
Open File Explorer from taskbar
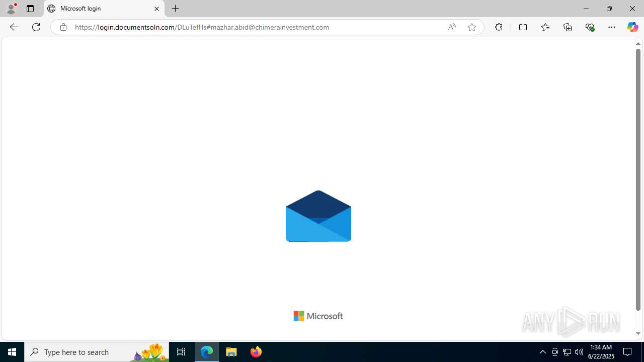(x=231, y=352)
